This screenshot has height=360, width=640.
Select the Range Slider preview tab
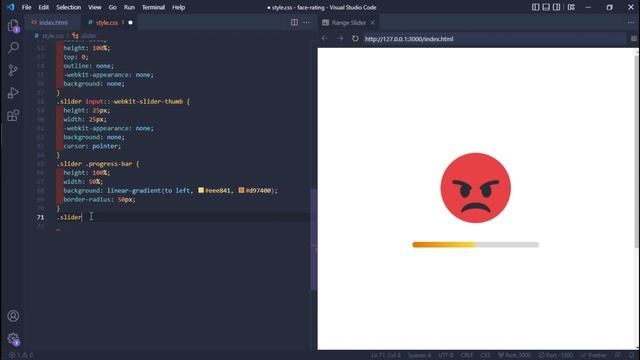349,22
